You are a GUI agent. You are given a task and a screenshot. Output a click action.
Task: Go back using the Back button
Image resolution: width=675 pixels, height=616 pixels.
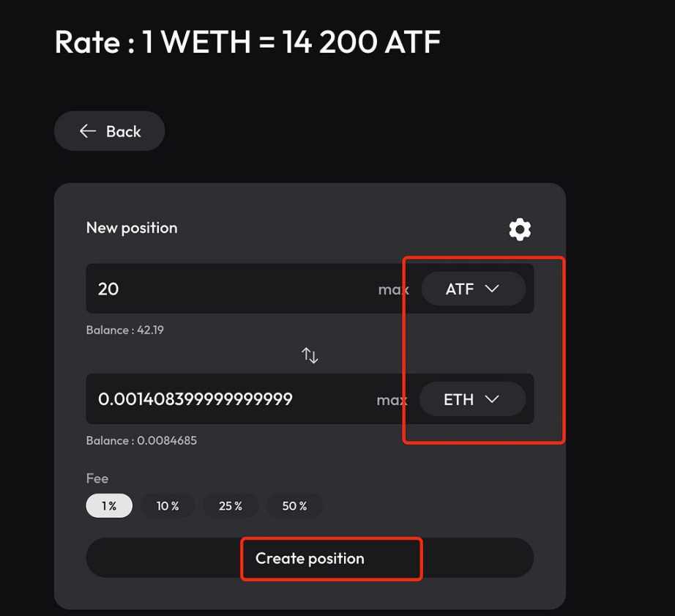coord(110,131)
